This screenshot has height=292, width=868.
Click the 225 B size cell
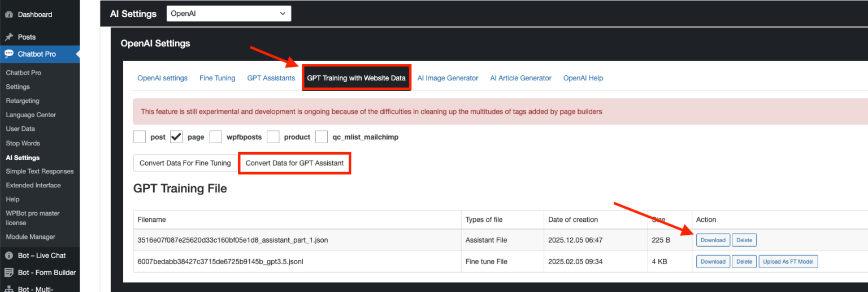click(x=670, y=240)
